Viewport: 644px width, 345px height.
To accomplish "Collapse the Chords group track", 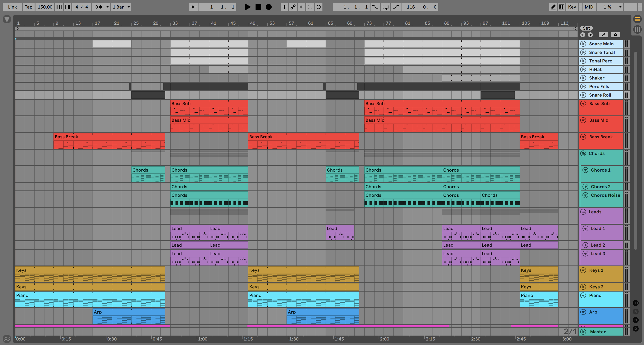I will tap(583, 153).
